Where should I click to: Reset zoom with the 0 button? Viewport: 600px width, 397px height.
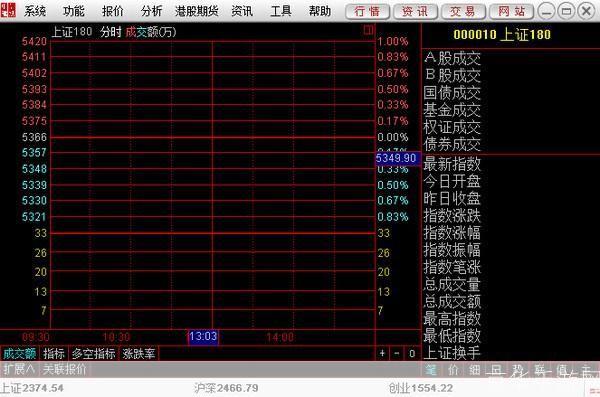412,353
